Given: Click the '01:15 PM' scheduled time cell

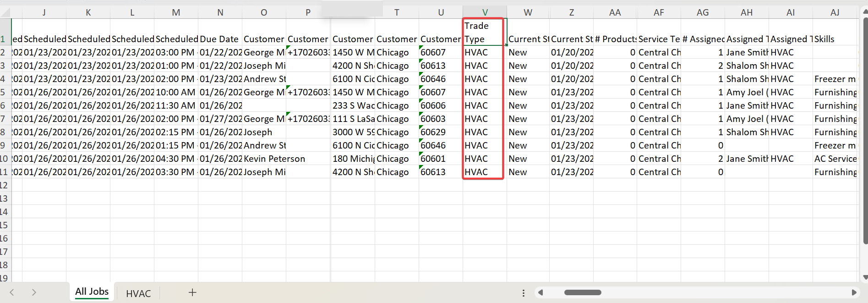Looking at the screenshot, I should [x=176, y=145].
